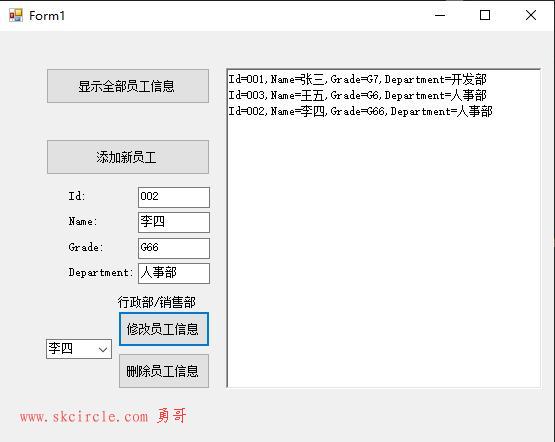Focus the Id input field containing 002
555x442 pixels.
[174, 197]
